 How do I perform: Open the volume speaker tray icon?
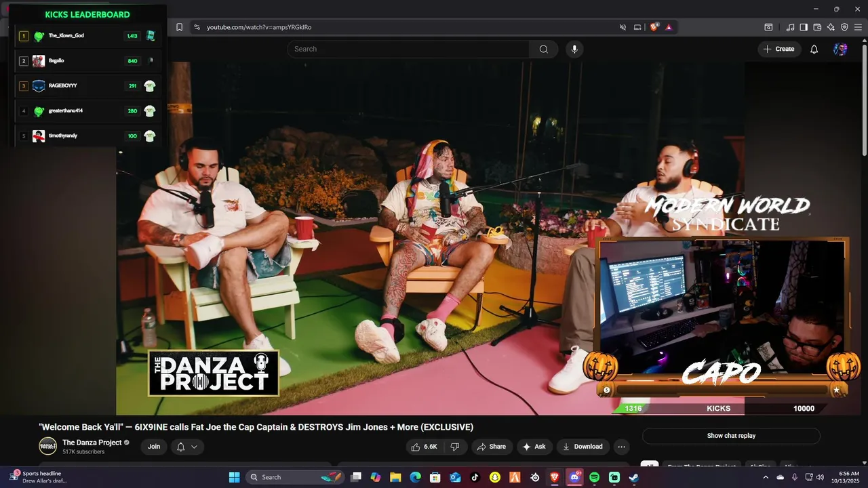click(x=820, y=477)
